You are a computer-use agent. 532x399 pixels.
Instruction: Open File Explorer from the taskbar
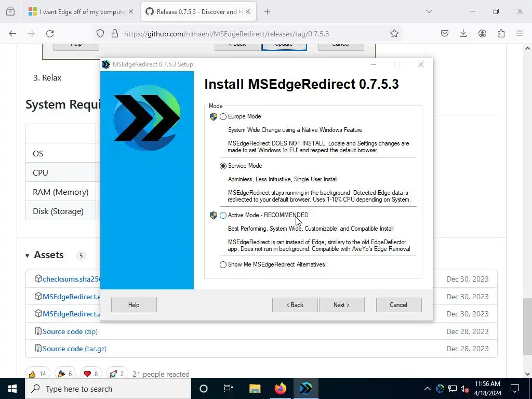click(255, 389)
